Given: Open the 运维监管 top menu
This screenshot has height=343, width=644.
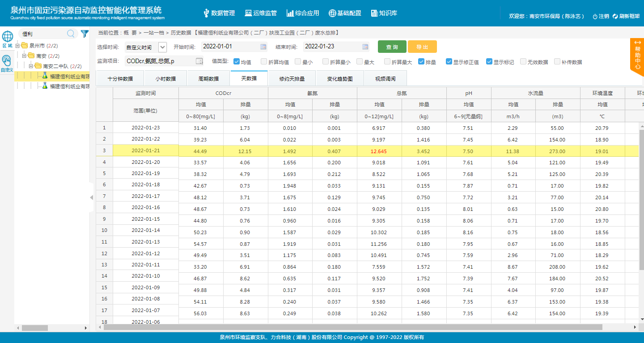Looking at the screenshot, I should [261, 13].
